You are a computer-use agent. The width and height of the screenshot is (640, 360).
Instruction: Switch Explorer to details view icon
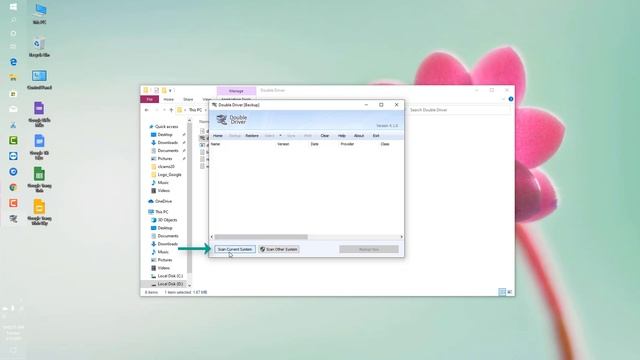[502, 292]
